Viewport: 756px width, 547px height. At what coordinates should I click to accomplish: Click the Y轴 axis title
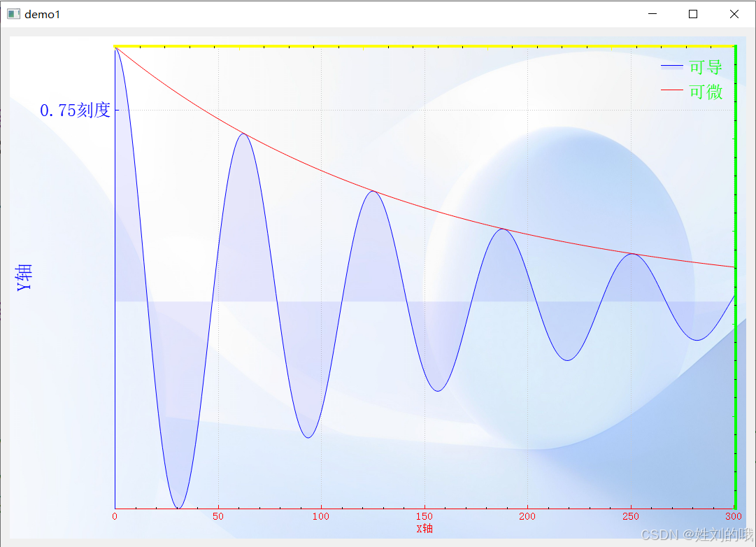click(24, 278)
